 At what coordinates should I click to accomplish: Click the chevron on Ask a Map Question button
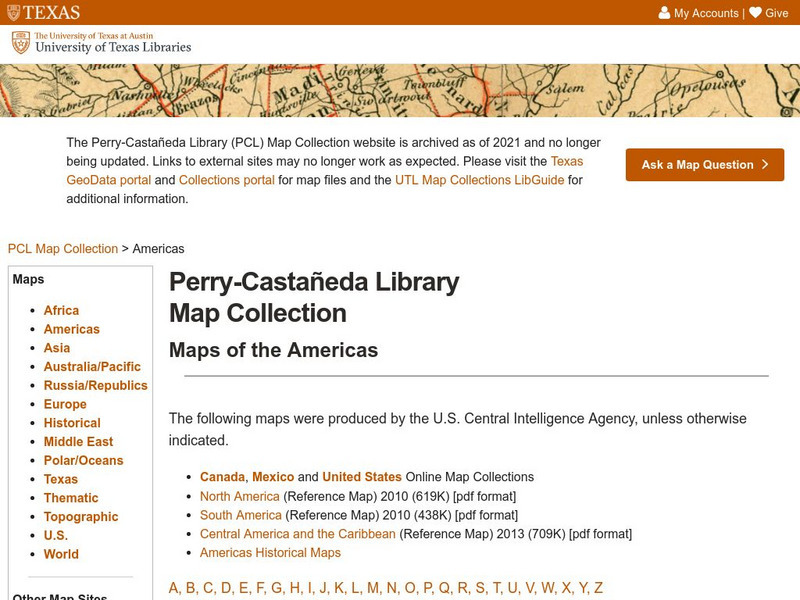point(763,165)
